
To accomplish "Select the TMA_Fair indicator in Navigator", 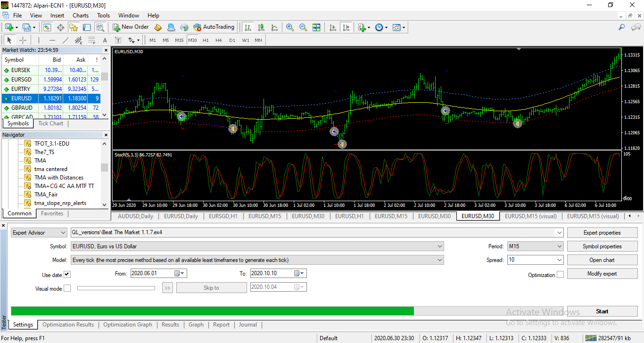I will [x=46, y=195].
